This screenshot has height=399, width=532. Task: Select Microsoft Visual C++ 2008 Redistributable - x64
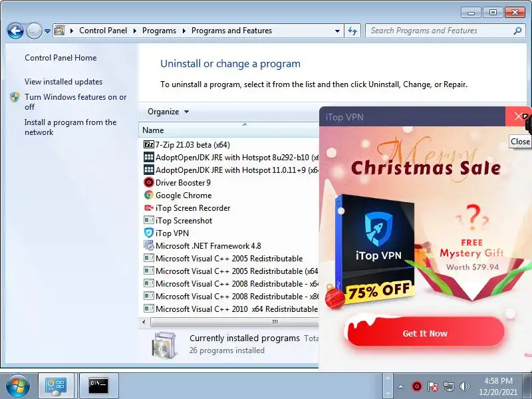[237, 284]
